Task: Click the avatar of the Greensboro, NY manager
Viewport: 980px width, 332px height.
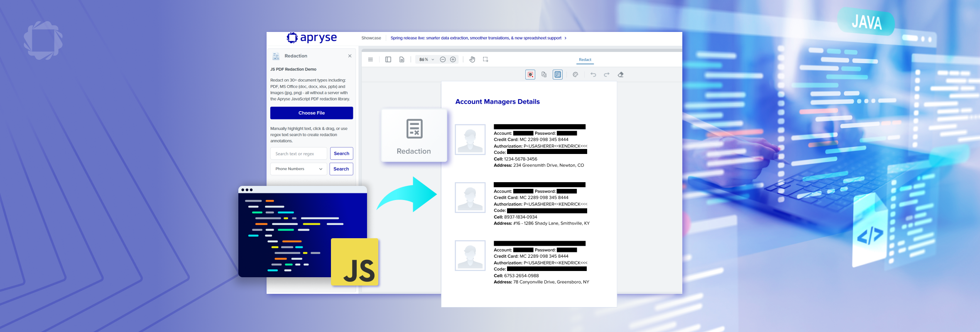Action: tap(470, 256)
